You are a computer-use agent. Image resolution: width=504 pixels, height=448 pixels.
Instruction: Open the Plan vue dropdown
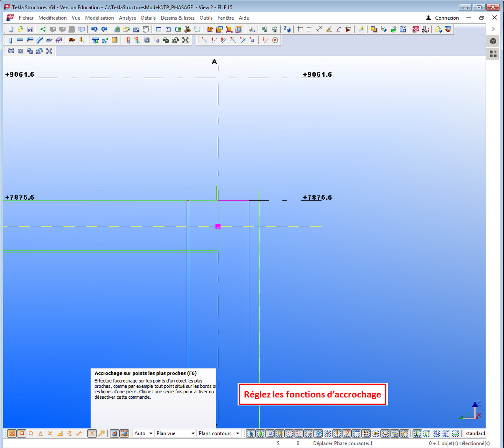pyautogui.click(x=175, y=433)
